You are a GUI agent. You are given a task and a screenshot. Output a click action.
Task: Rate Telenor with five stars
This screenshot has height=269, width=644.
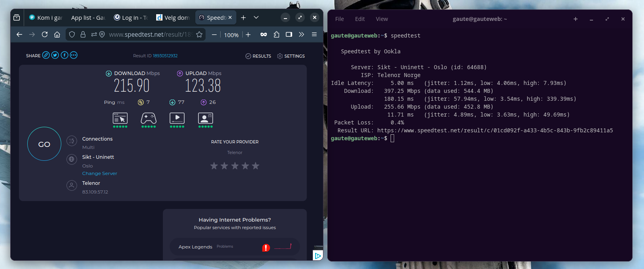[256, 166]
